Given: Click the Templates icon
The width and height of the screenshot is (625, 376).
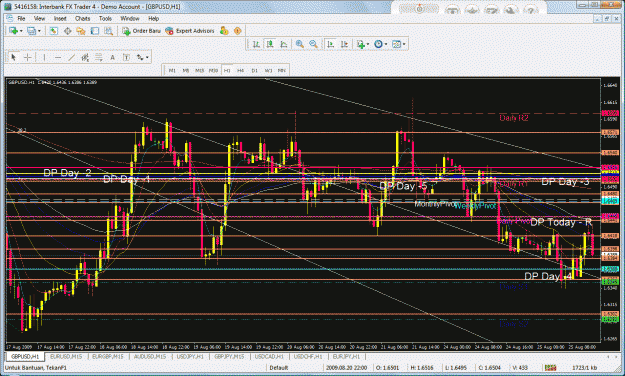Looking at the screenshot, I should tap(396, 44).
